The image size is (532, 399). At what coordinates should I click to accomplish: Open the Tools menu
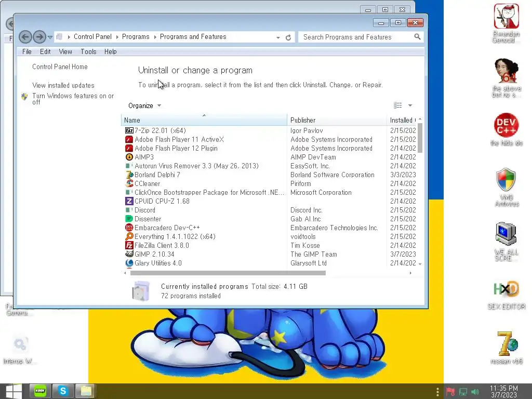[88, 51]
